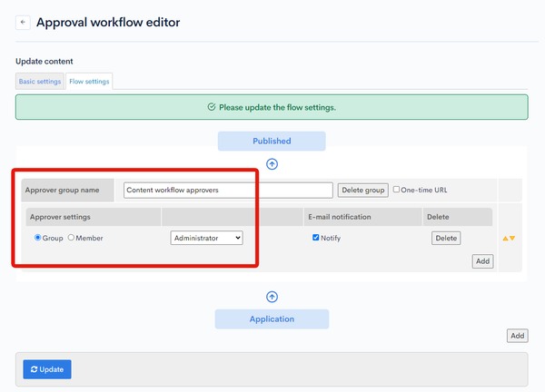
Task: Open the Administrator dropdown
Action: [x=206, y=238]
